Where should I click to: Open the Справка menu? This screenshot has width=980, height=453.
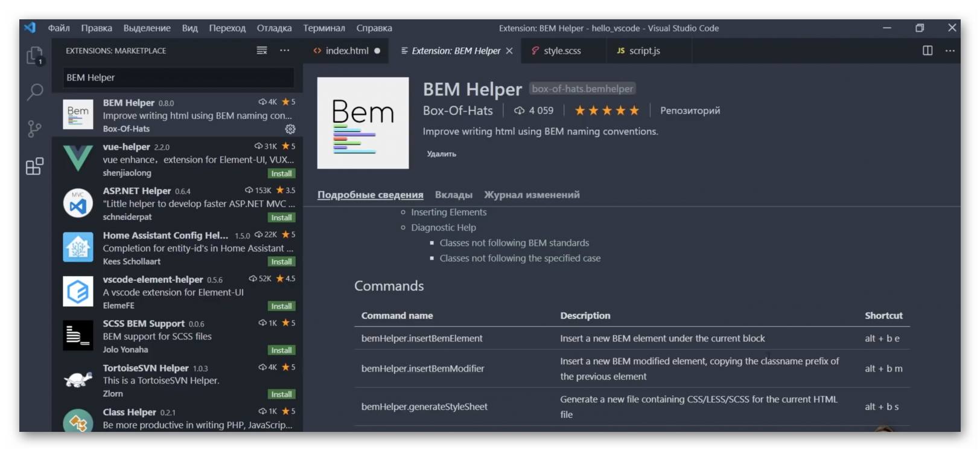pyautogui.click(x=374, y=28)
